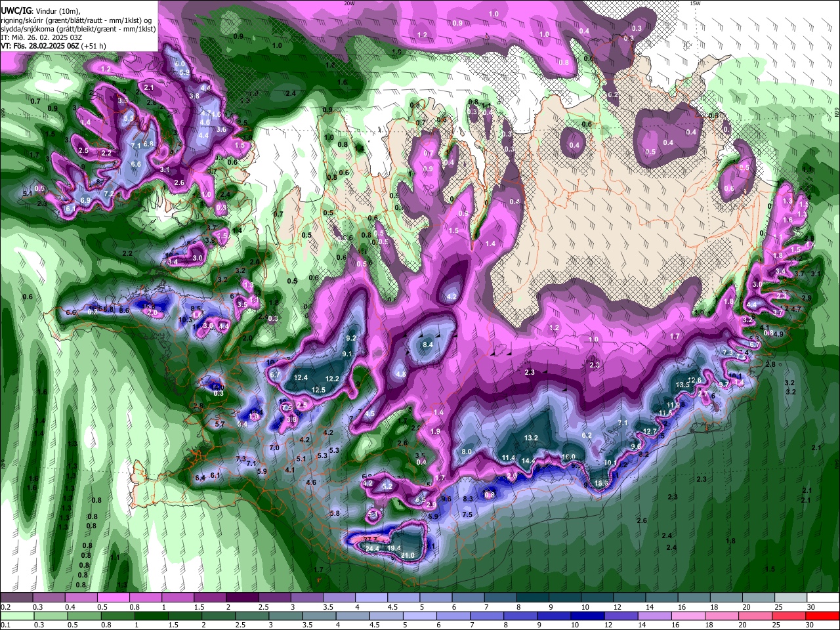Click the dark green swatch between 1 and 1.5 on lower legend
The image size is (840, 630).
[150, 616]
